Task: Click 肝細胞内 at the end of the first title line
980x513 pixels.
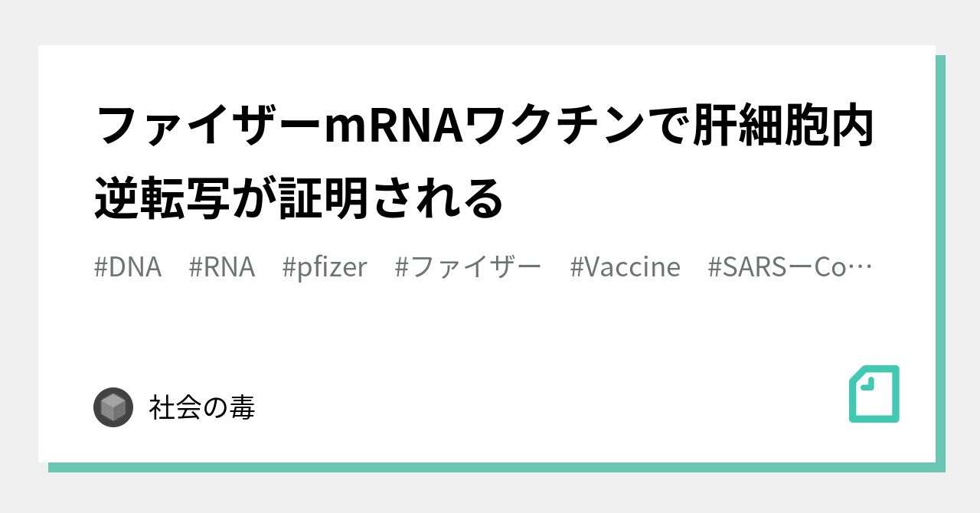Action: pos(785,128)
